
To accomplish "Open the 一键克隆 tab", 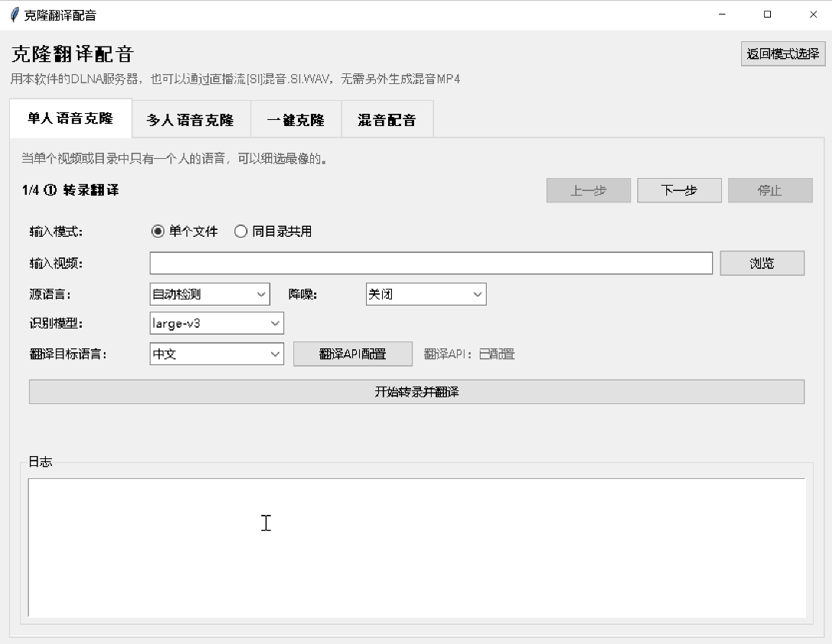I will pos(296,120).
